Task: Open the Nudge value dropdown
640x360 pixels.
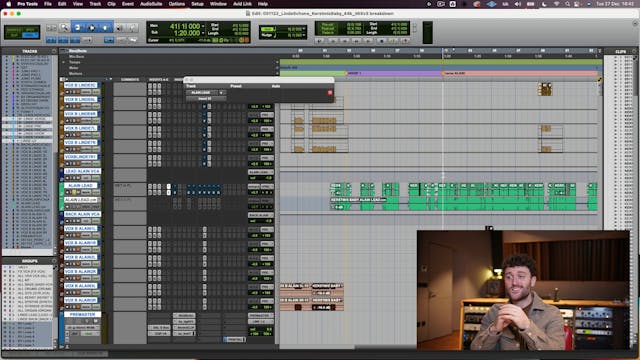Action: pos(304,36)
